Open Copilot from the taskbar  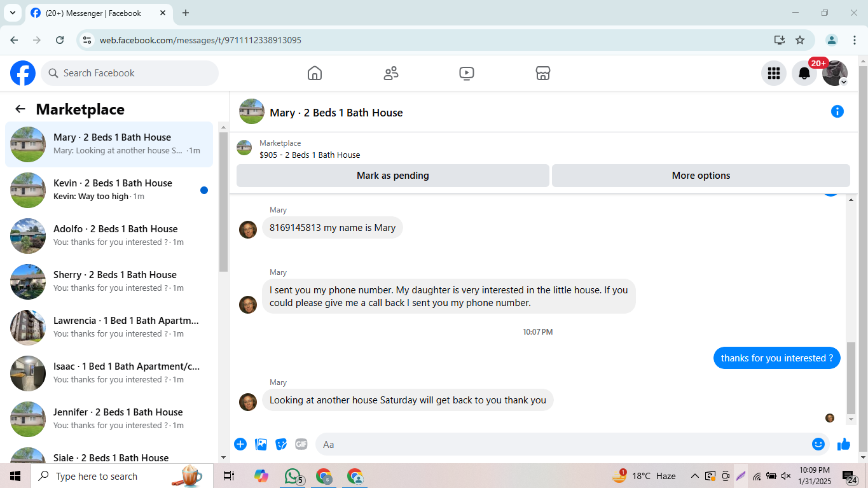(261, 476)
